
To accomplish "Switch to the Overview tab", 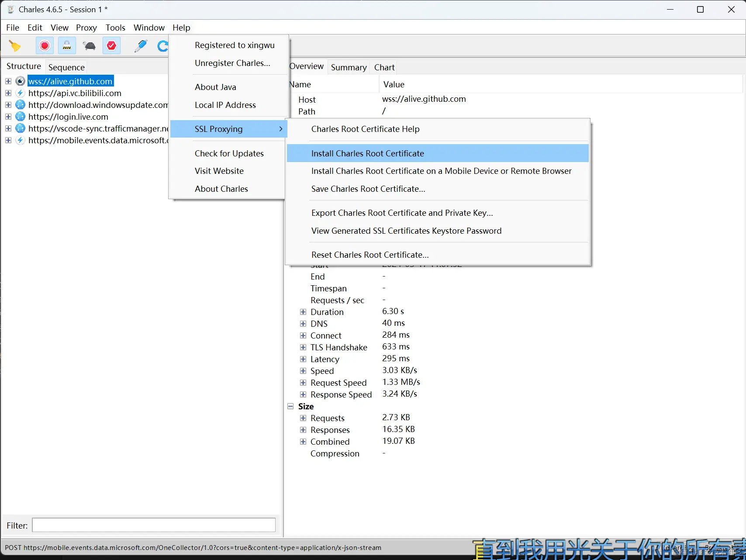I will 307,66.
